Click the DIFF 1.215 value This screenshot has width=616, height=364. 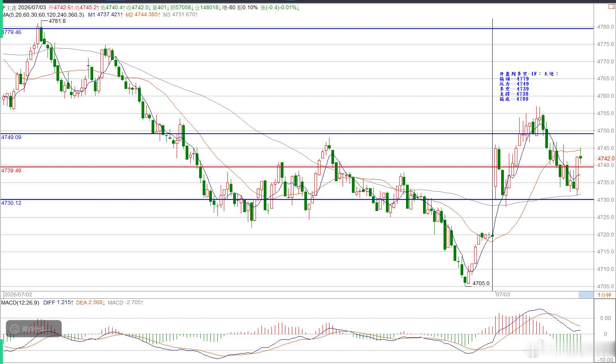(x=58, y=303)
